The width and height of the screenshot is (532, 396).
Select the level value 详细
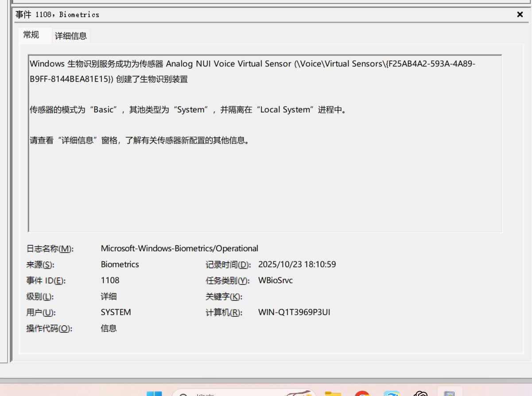pos(109,296)
